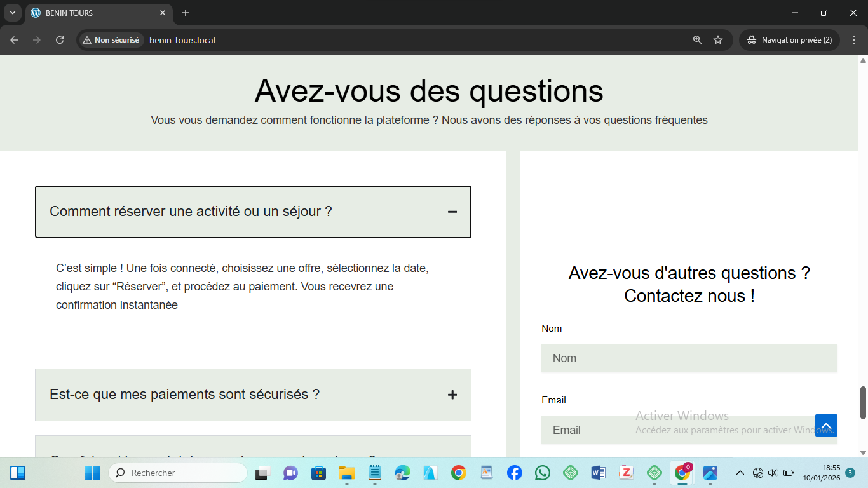The width and height of the screenshot is (868, 488).
Task: Collapse the 'Comment réserver une activité' accordion
Action: [452, 212]
